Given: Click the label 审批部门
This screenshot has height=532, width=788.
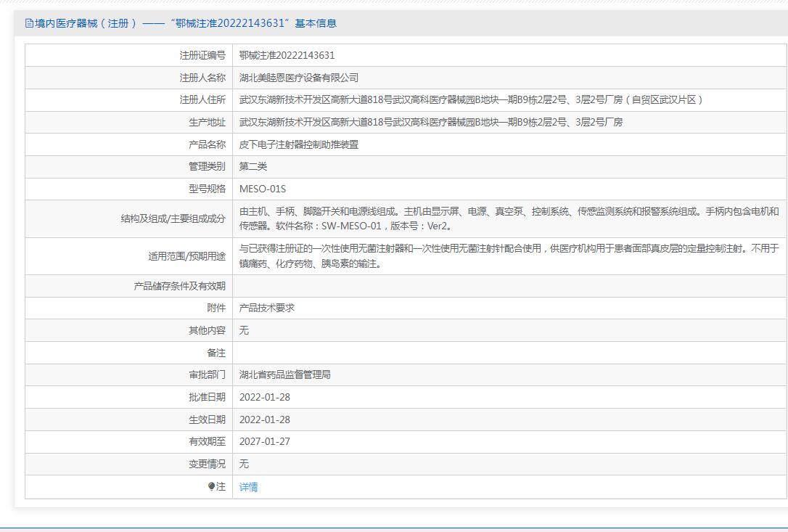Looking at the screenshot, I should click(x=207, y=375).
